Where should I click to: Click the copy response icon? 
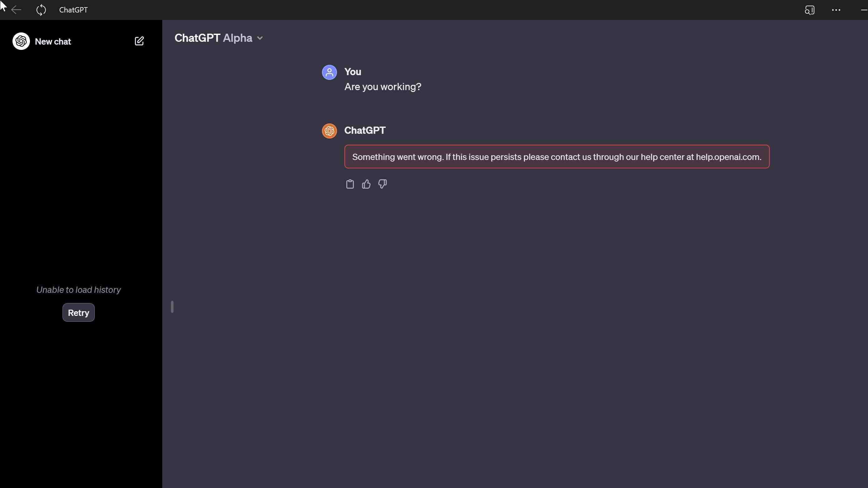349,184
